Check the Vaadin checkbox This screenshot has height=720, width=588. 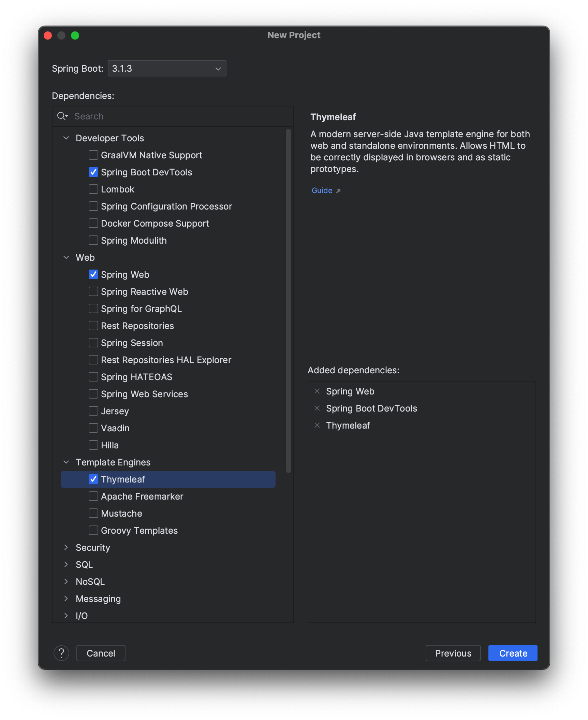coord(93,428)
